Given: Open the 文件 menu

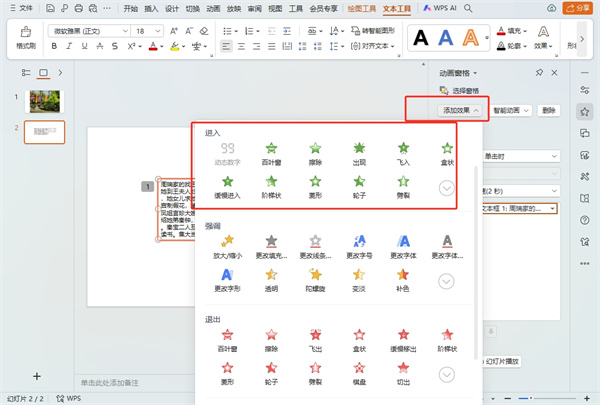Looking at the screenshot, I should (x=21, y=8).
